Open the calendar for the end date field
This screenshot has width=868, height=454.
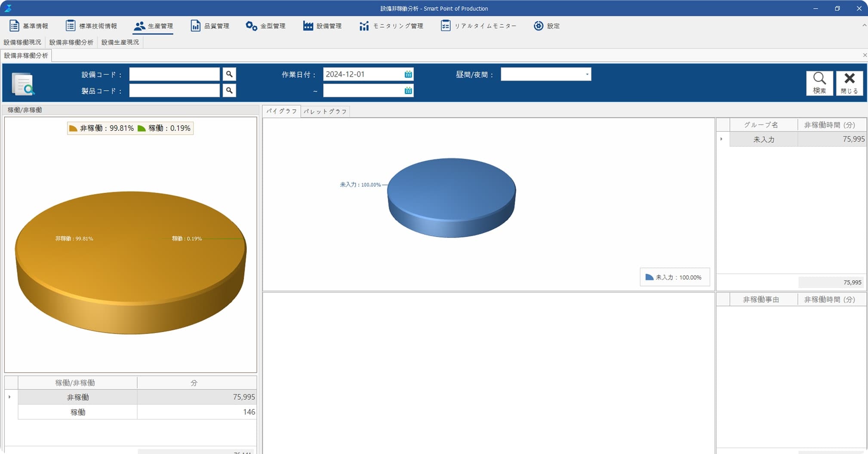click(x=408, y=90)
